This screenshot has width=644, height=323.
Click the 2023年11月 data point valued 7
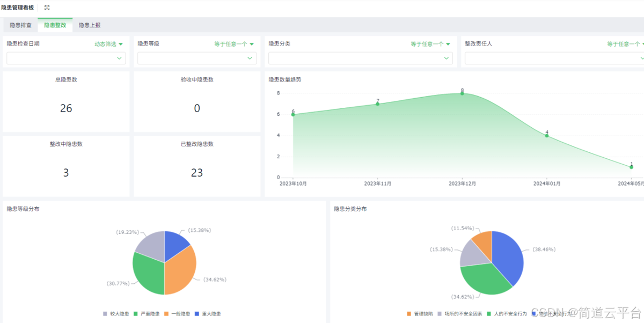[x=378, y=104]
